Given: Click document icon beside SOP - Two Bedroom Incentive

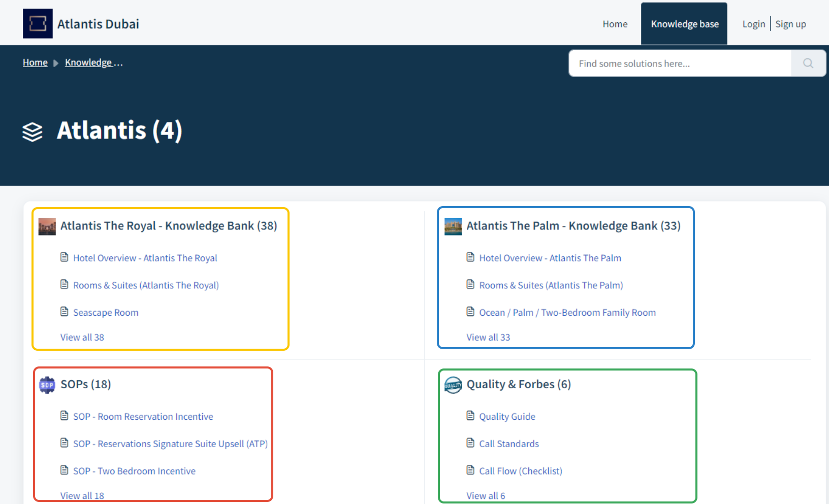Looking at the screenshot, I should point(65,470).
